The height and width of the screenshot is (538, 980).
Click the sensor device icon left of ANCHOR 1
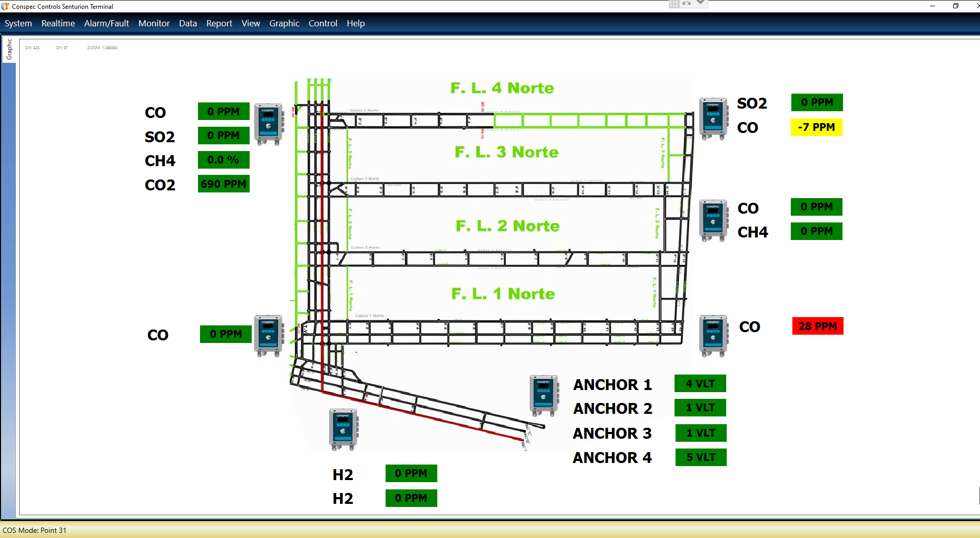[544, 396]
